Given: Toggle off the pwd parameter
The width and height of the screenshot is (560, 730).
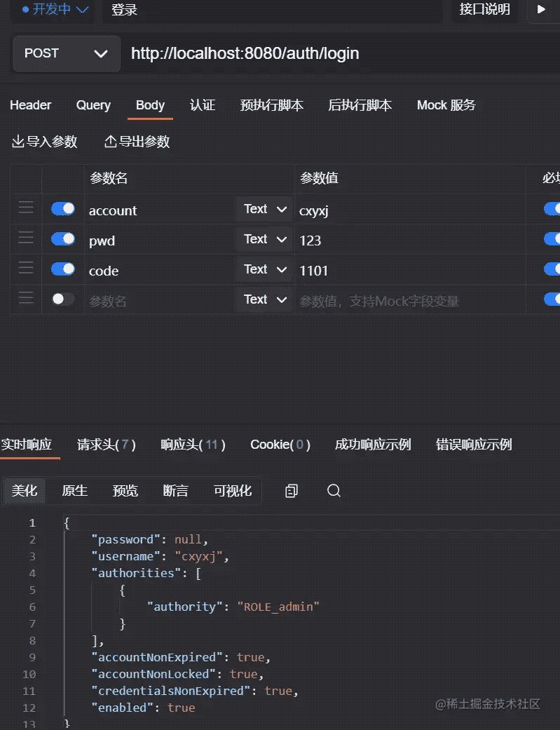Looking at the screenshot, I should pos(63,239).
